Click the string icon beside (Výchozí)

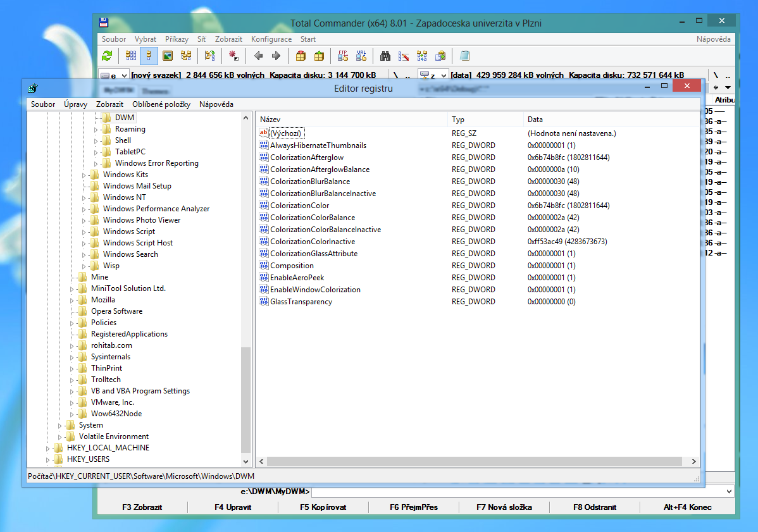pyautogui.click(x=263, y=133)
